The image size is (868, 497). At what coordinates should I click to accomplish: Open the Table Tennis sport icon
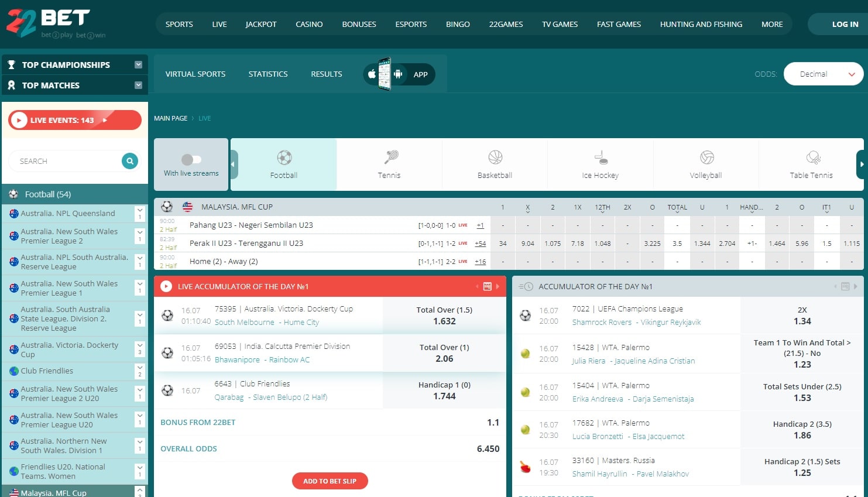click(x=812, y=157)
